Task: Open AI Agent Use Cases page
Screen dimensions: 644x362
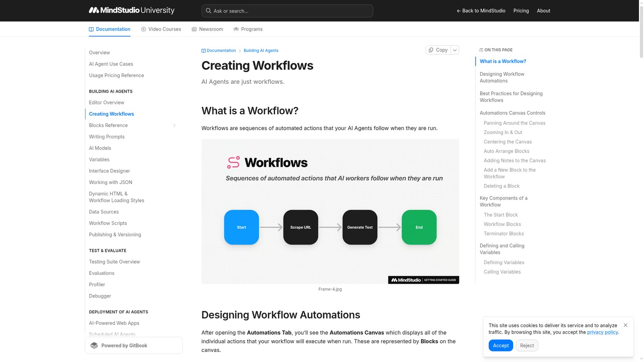Action: [111, 64]
